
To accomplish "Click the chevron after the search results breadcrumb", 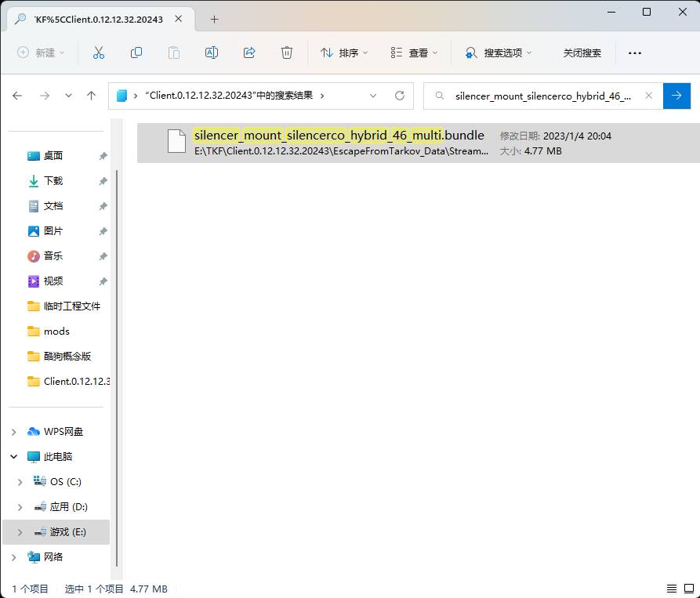I will [x=322, y=96].
